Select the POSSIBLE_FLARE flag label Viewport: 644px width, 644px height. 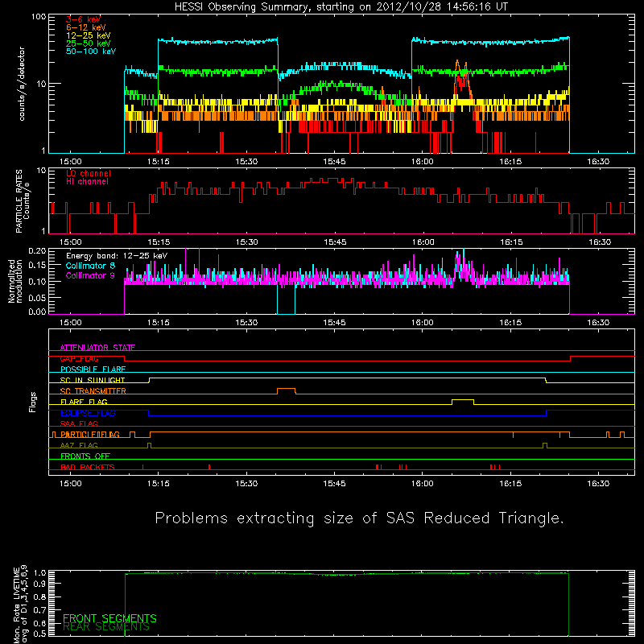(x=93, y=369)
